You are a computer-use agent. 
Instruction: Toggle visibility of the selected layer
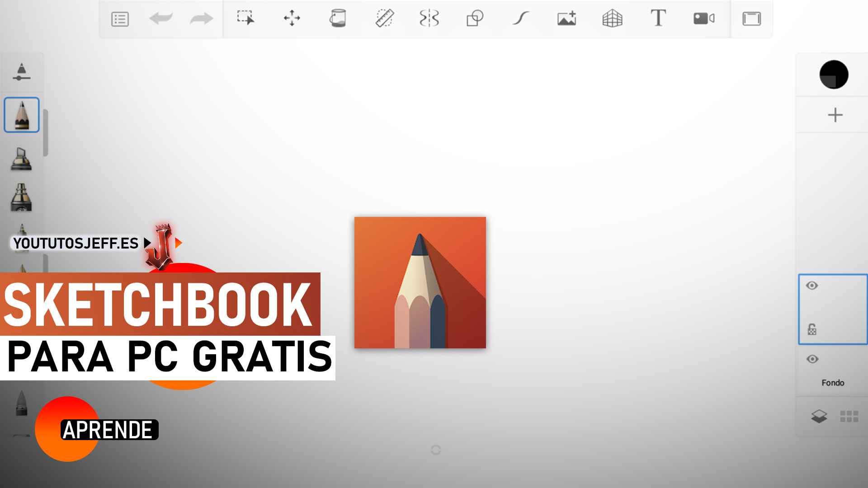(x=812, y=285)
